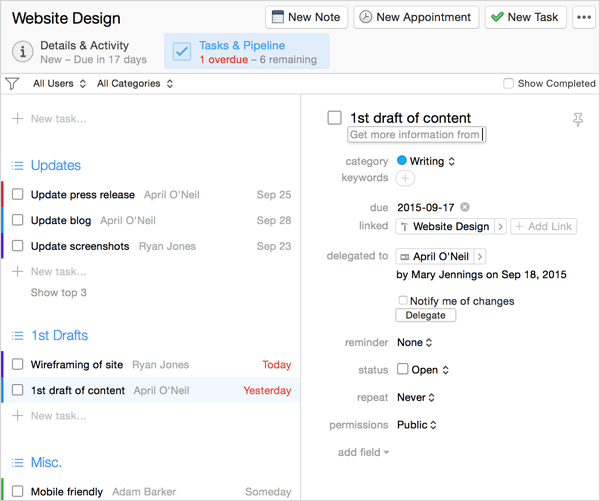Click the New Appointment button

(x=416, y=17)
